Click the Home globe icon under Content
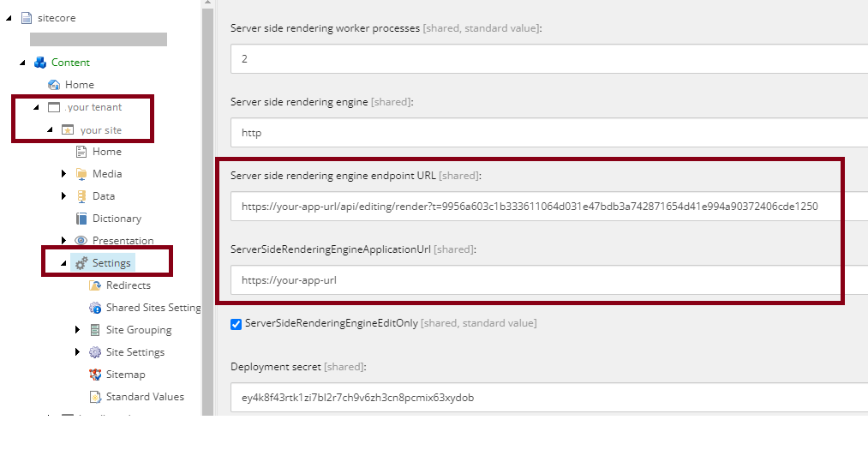Screen dimensions: 868x450 (x=54, y=85)
